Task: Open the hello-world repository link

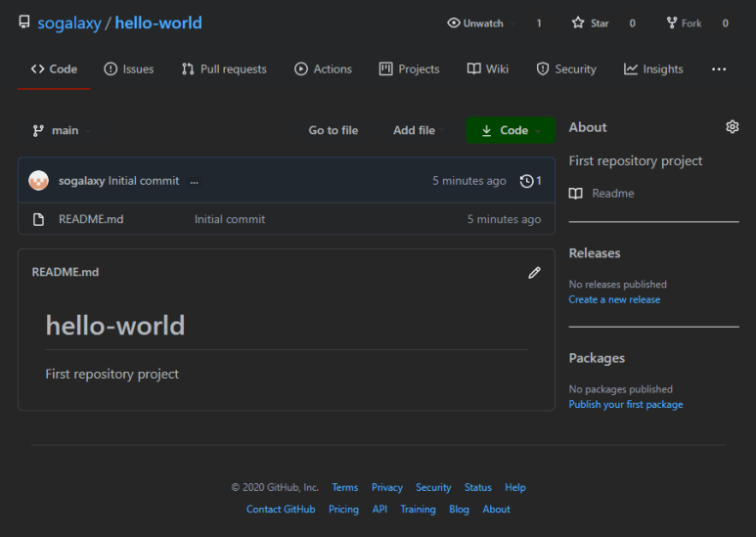Action: 158,22
